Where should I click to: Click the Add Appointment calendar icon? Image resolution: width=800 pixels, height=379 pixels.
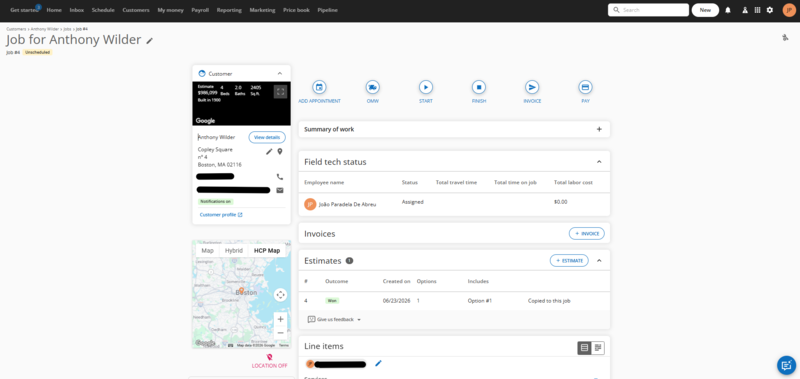click(319, 87)
